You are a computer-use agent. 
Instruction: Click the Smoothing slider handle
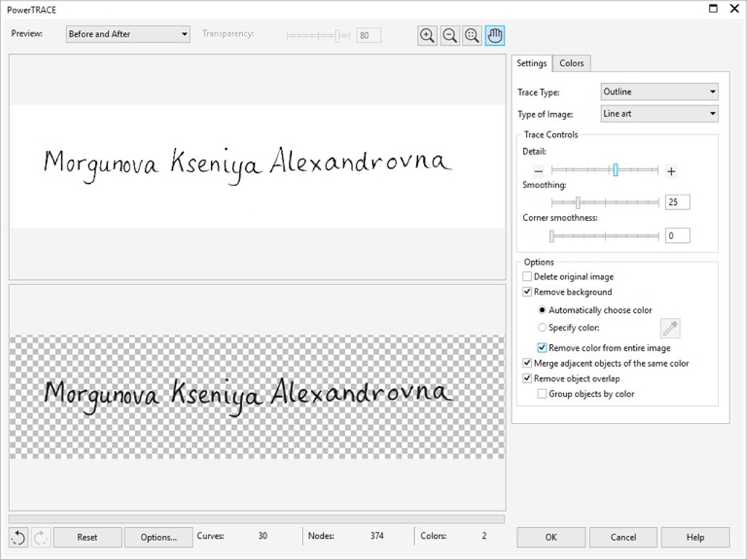(x=578, y=202)
